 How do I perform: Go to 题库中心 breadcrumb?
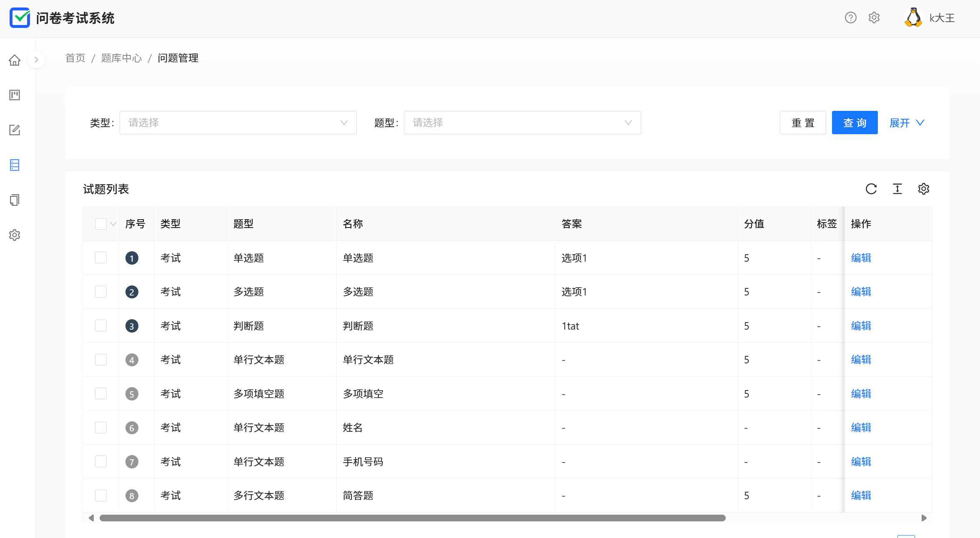121,58
